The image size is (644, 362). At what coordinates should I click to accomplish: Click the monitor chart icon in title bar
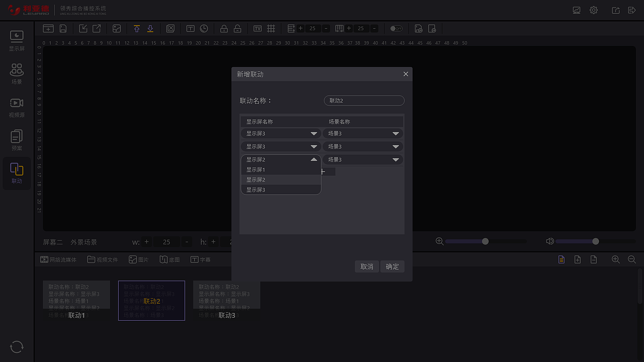pos(577,10)
